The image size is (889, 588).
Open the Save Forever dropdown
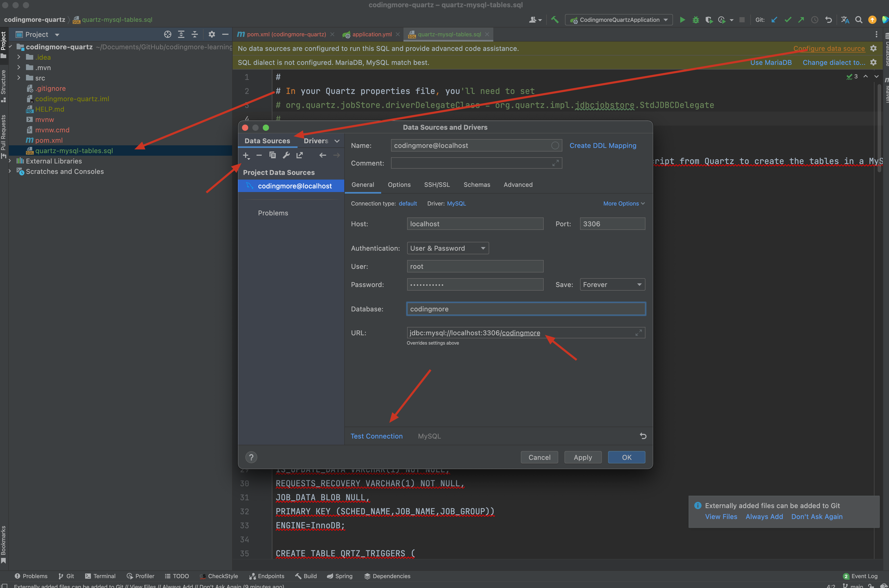[612, 285]
